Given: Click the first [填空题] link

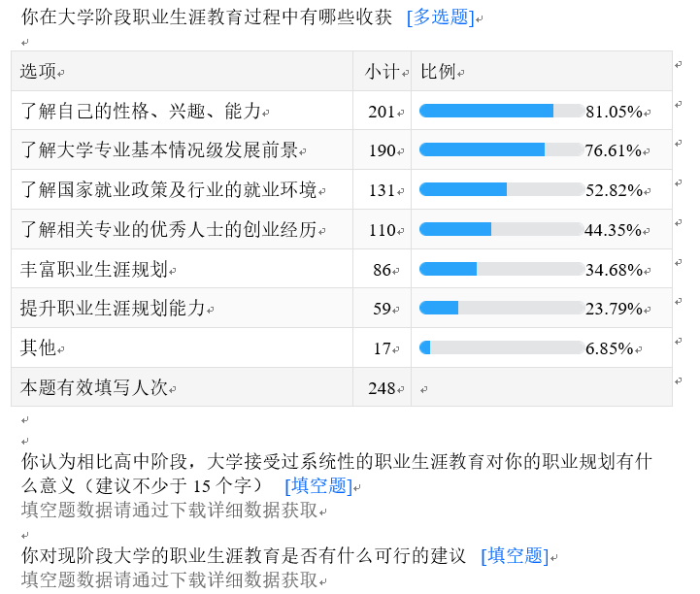Looking at the screenshot, I should (x=317, y=485).
